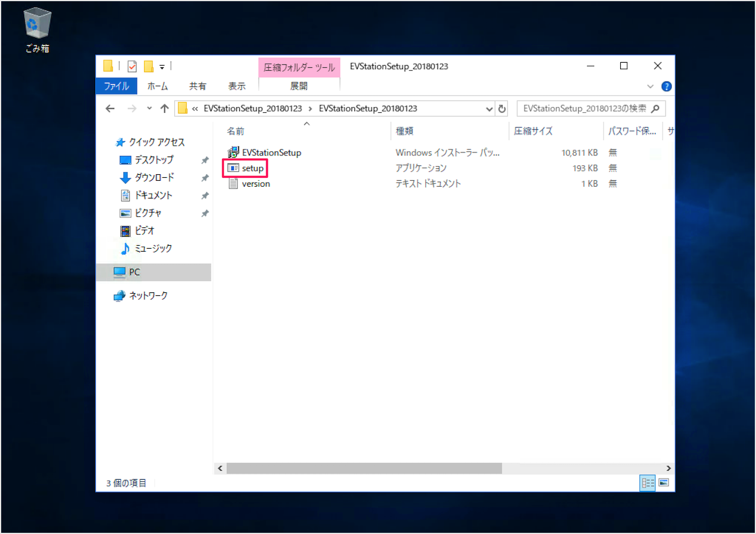This screenshot has height=534, width=756.
Task: Select the version text document
Action: [x=249, y=184]
